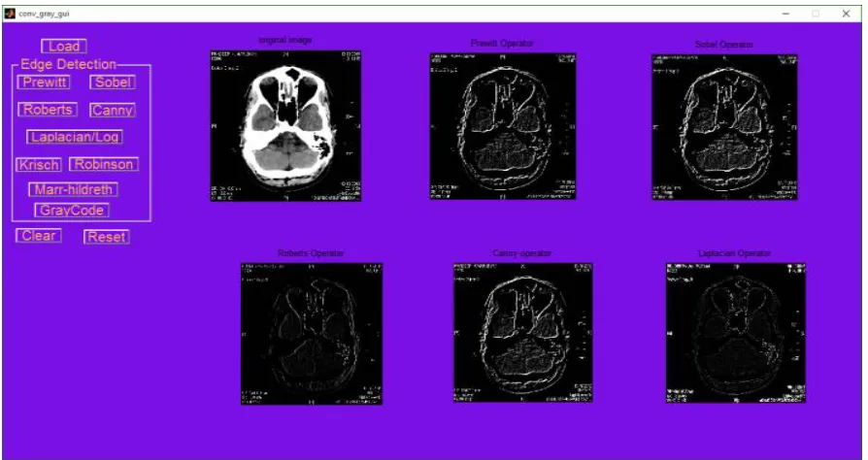The width and height of the screenshot is (868, 460).
Task: Click the Laplacian Operator result image
Action: click(736, 333)
